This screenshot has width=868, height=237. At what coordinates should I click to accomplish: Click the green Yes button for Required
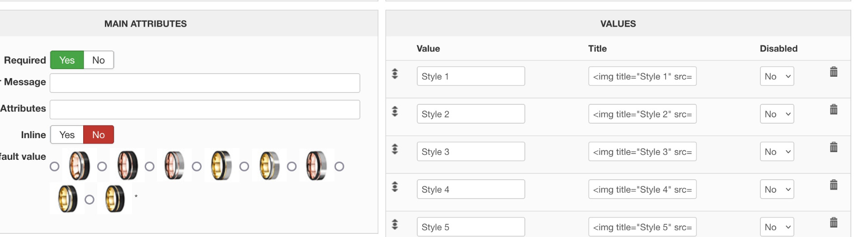[x=67, y=60]
